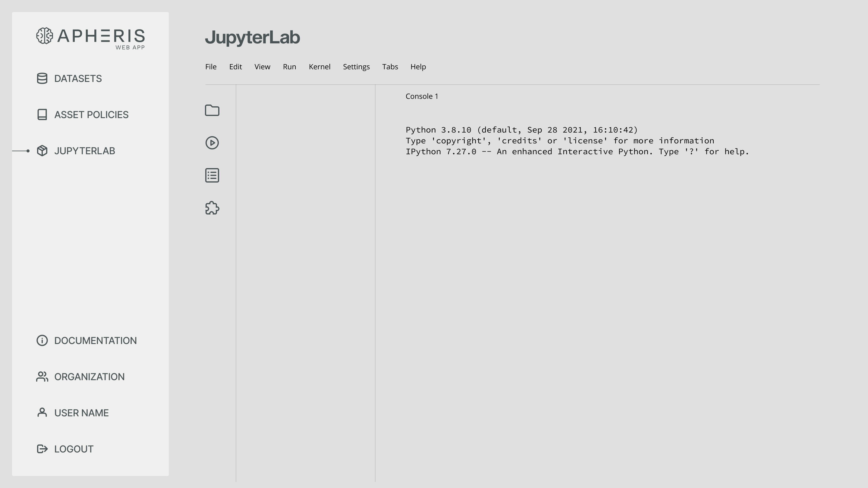Image resolution: width=868 pixels, height=488 pixels.
Task: Click LOGOUT in the sidebar
Action: [74, 449]
